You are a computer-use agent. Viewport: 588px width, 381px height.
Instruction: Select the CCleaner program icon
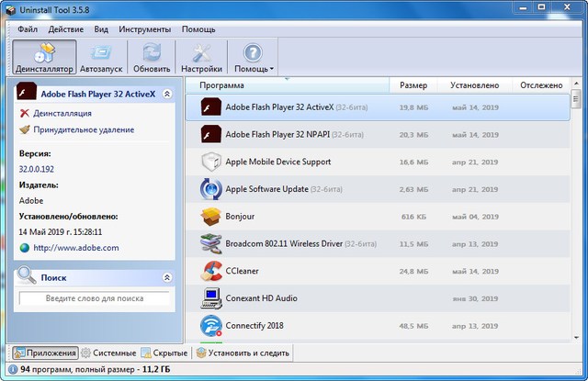(x=211, y=272)
